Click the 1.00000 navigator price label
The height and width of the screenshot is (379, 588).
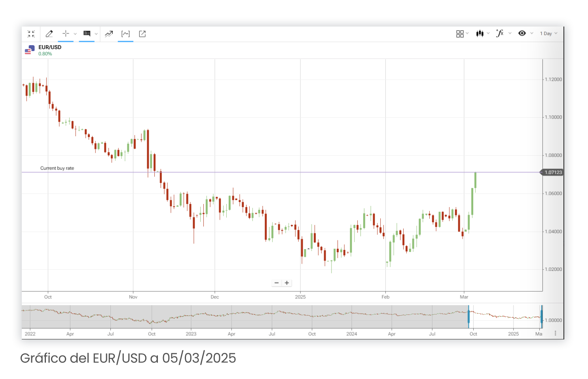[553, 320]
